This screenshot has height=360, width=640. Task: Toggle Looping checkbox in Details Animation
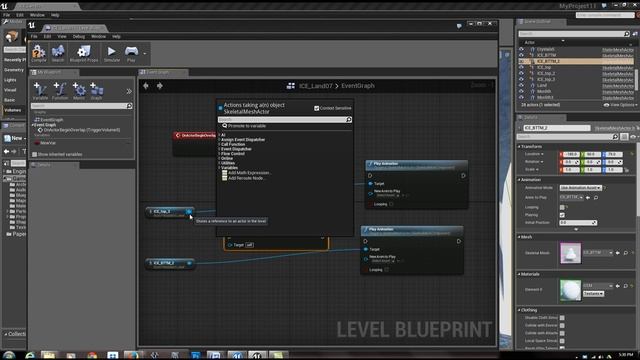(562, 207)
